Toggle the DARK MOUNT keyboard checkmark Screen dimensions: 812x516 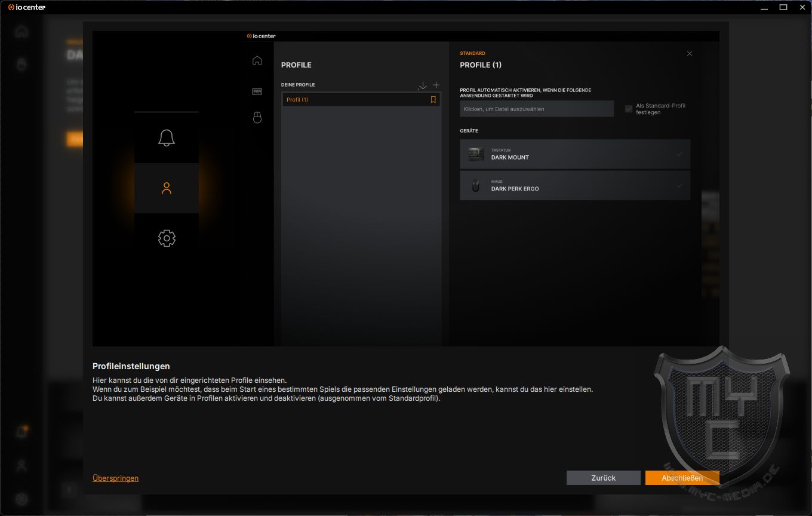679,155
